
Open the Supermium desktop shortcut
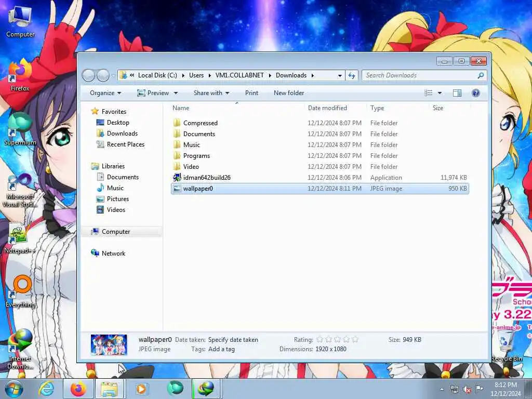(x=20, y=129)
